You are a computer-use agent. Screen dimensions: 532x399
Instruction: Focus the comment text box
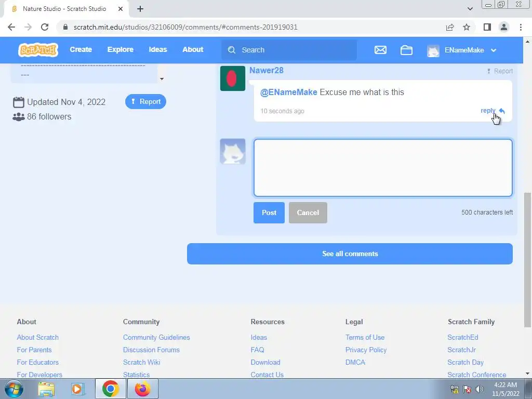[383, 168]
